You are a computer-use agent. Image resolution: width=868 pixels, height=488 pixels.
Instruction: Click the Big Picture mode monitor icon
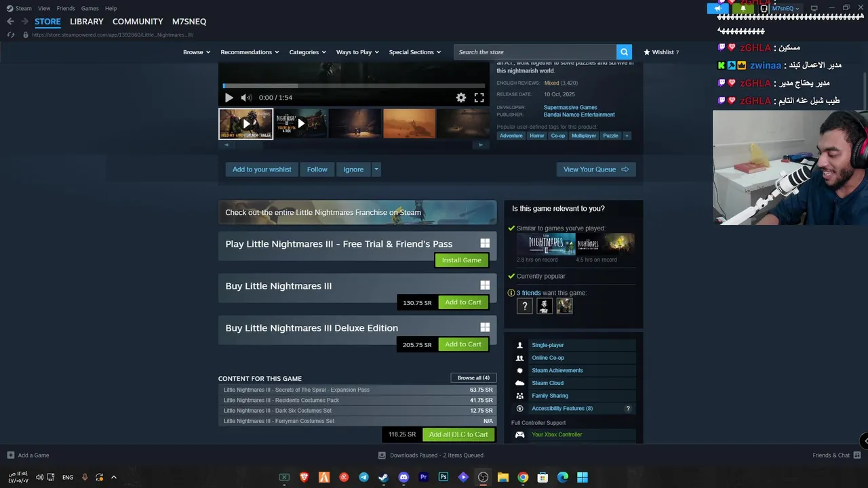[x=814, y=8]
